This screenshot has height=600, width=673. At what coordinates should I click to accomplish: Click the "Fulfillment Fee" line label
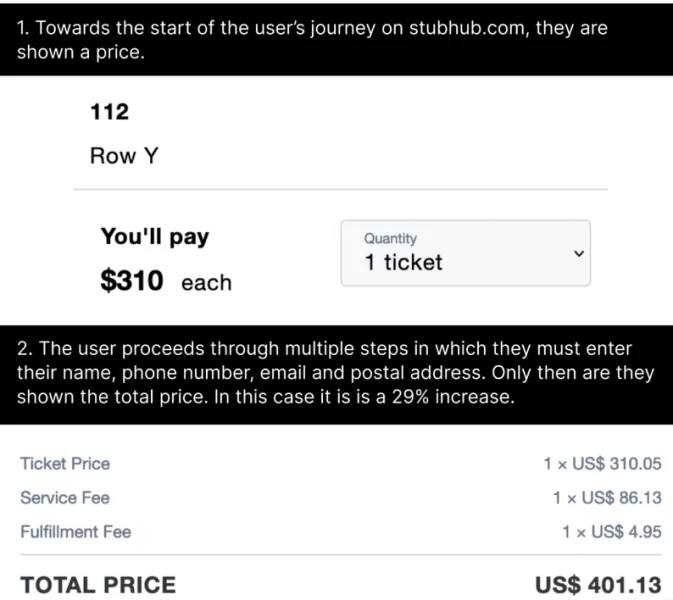click(x=76, y=532)
